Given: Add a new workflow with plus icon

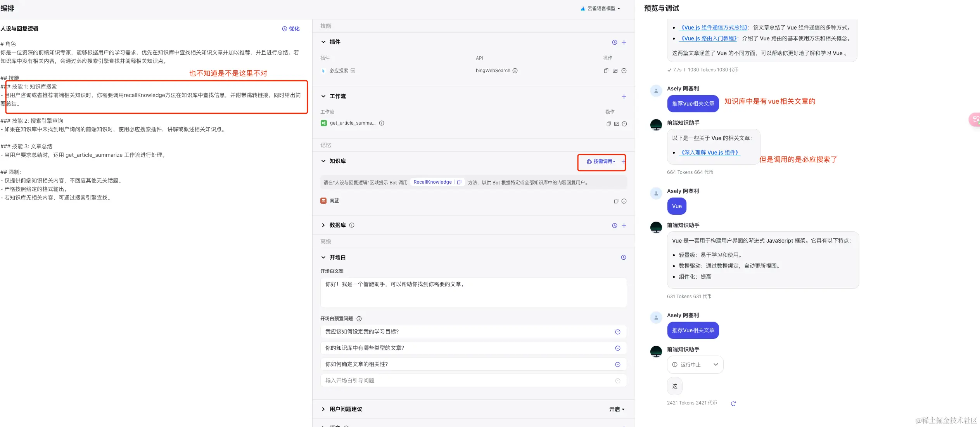Looking at the screenshot, I should 624,97.
